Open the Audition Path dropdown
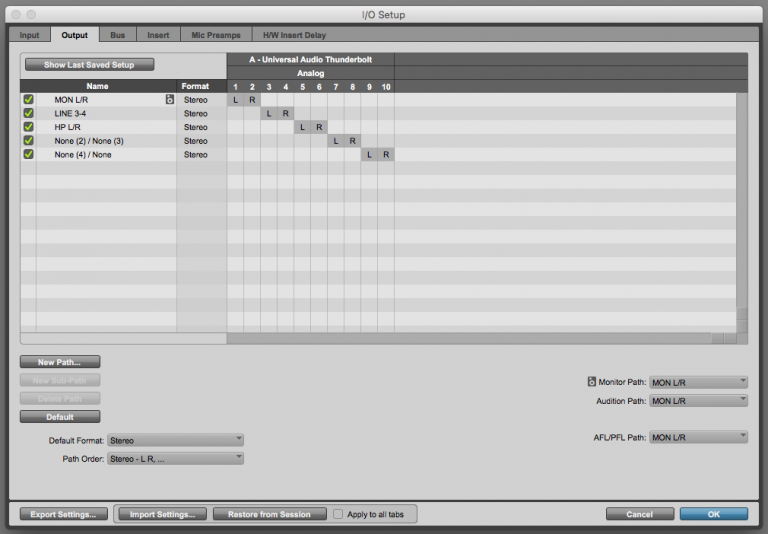The image size is (768, 534). tap(698, 401)
